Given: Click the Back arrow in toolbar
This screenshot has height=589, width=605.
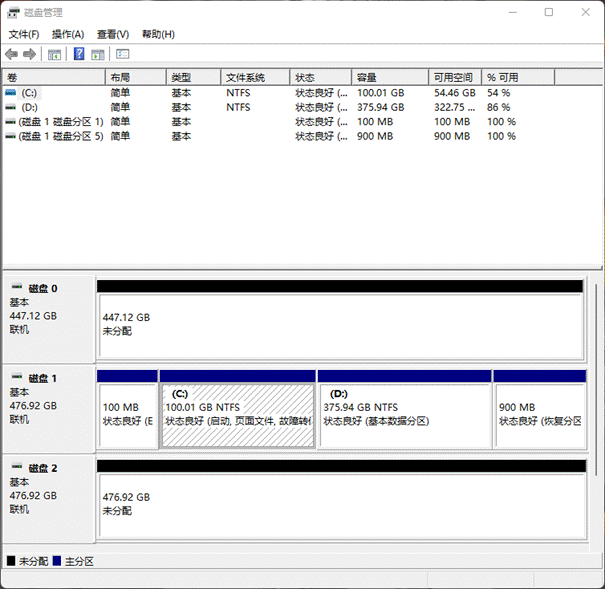Looking at the screenshot, I should (11, 54).
